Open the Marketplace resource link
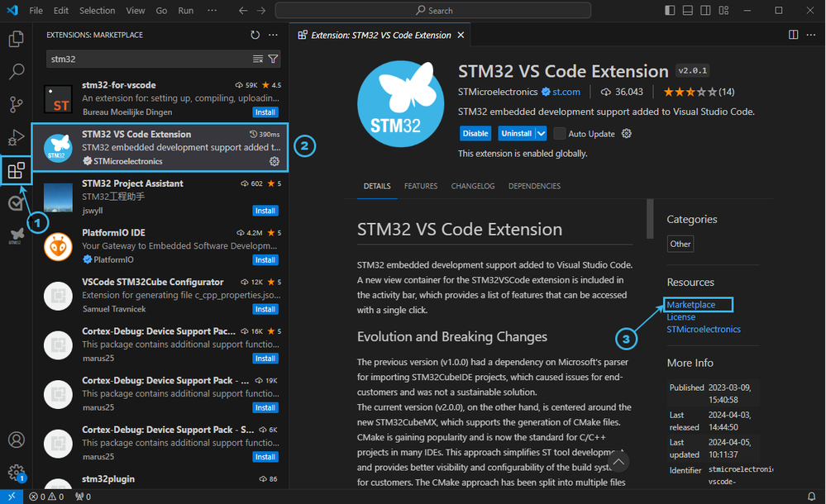 690,304
